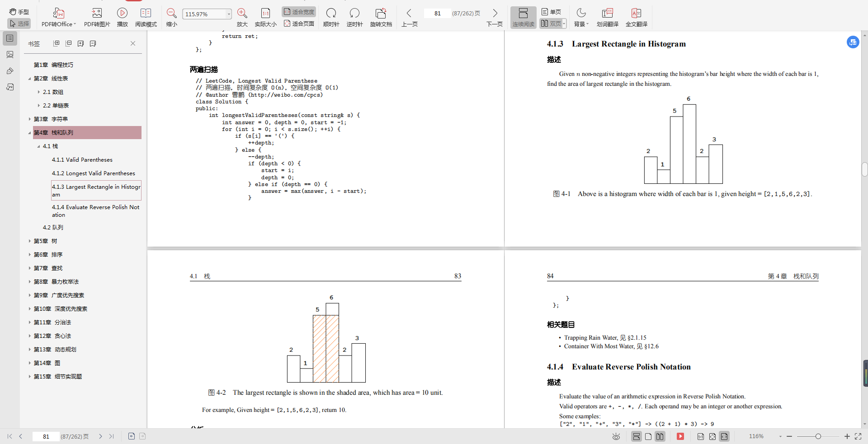Jump to last page in status bar
This screenshot has height=444, width=868.
pos(112,436)
